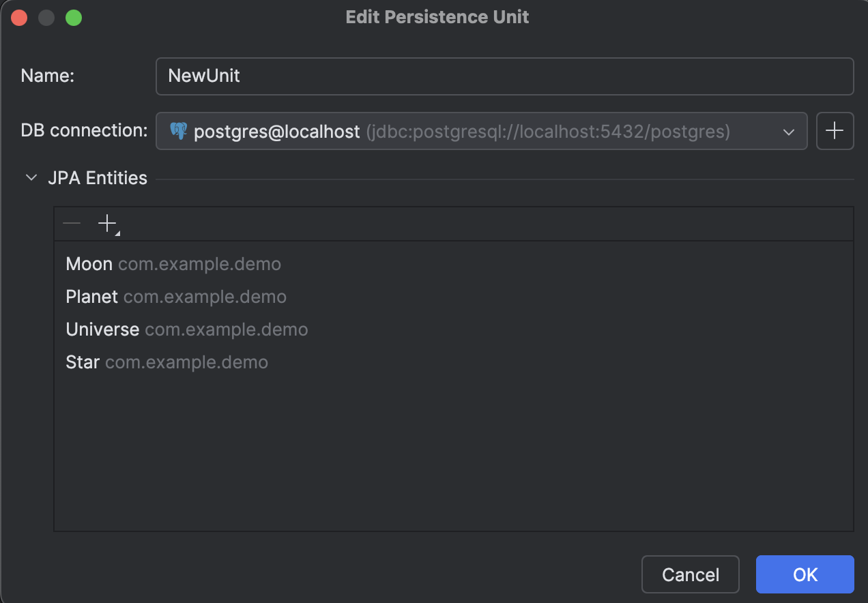Click the Edit Persistence Unit title bar
868x603 pixels.
tap(437, 16)
